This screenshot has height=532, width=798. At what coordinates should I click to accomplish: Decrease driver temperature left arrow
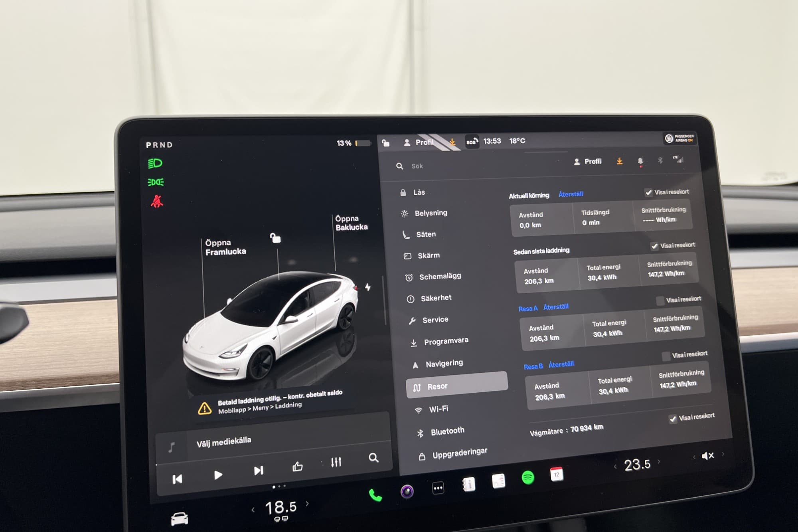[253, 510]
